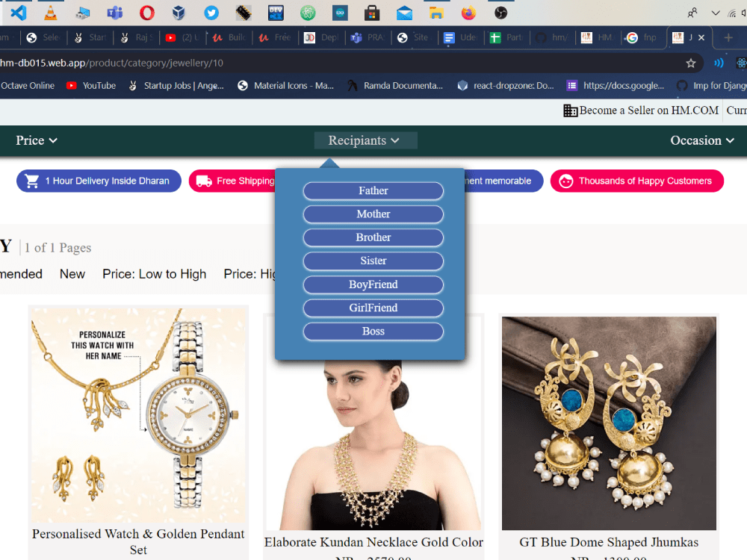Viewport: 747px width, 560px height.
Task: Switch to the Site browser tab
Action: pos(414,37)
